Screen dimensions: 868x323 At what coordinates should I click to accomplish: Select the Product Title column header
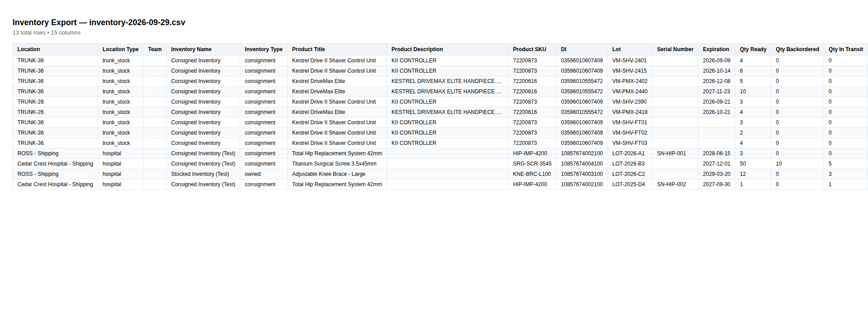pyautogui.click(x=337, y=49)
